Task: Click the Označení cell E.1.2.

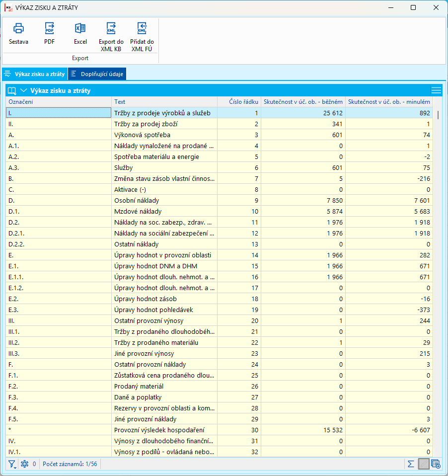Action: pyautogui.click(x=59, y=288)
